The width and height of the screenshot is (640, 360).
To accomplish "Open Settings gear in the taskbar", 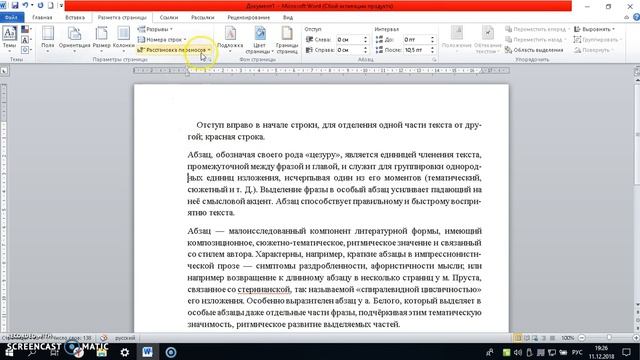I will pos(124,352).
